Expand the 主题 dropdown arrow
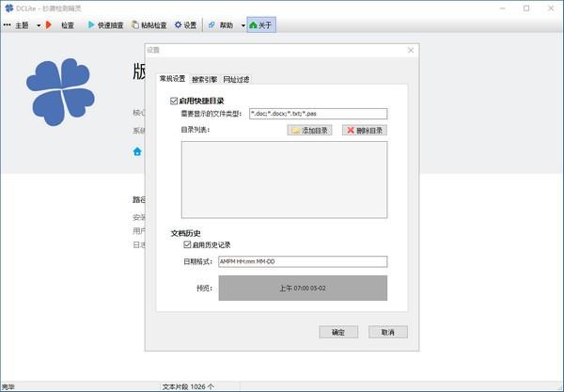 [x=39, y=25]
